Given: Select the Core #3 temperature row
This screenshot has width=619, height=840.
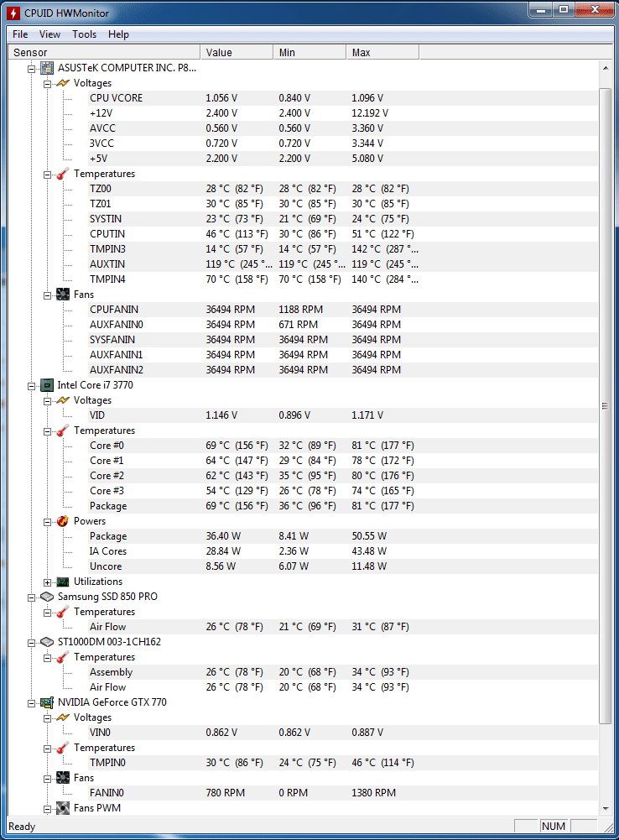Looking at the screenshot, I should [x=343, y=491].
